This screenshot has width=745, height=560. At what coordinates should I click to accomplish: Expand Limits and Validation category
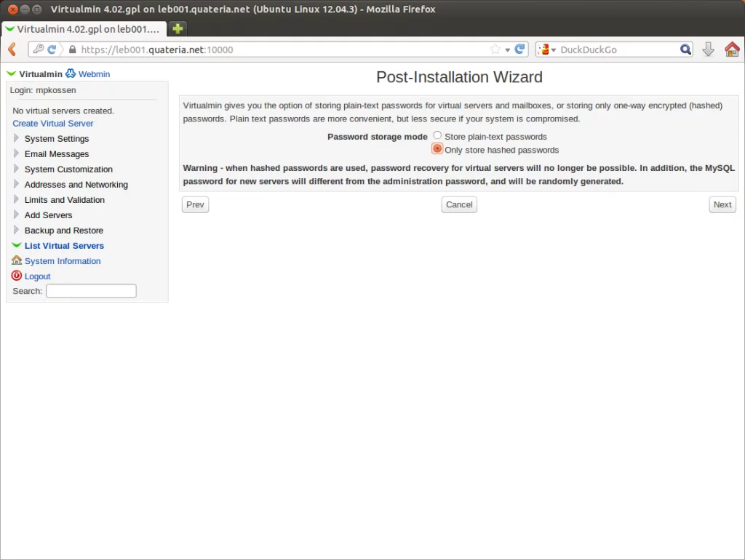click(x=65, y=200)
